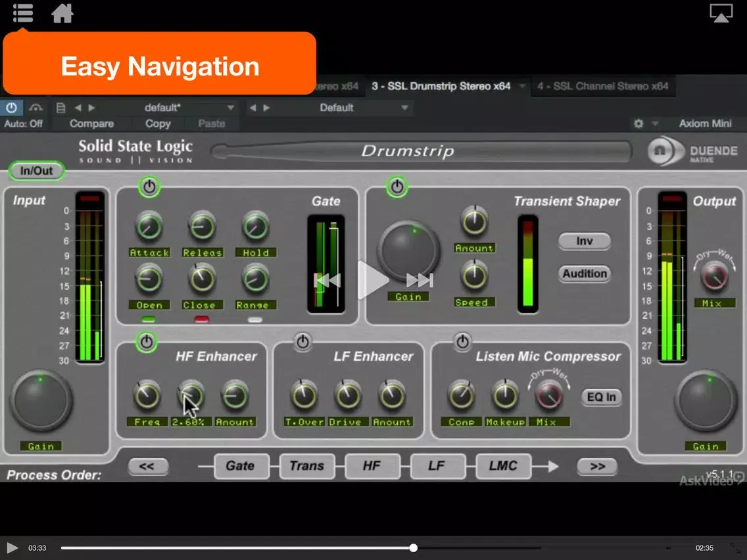Click the home icon in the top bar

point(62,13)
